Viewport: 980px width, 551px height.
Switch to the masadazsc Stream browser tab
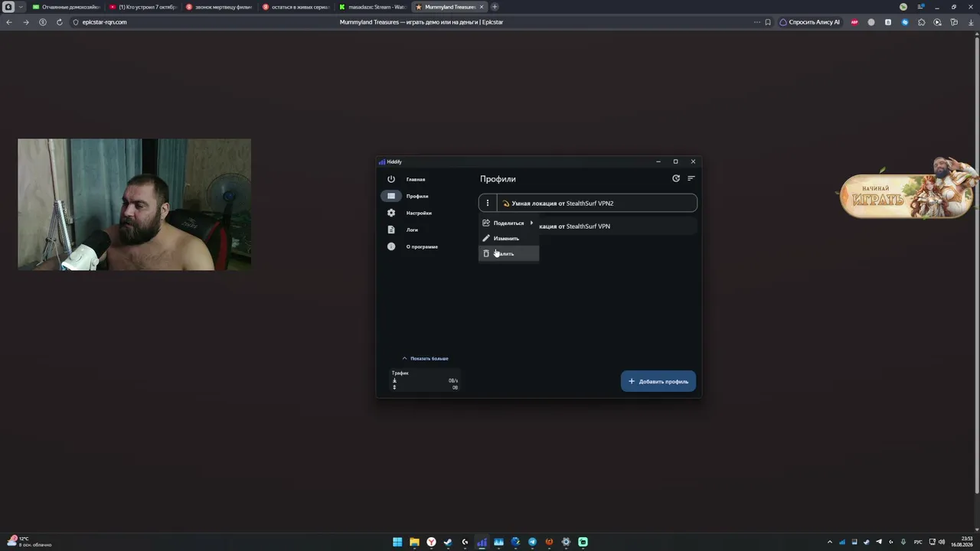click(x=373, y=7)
